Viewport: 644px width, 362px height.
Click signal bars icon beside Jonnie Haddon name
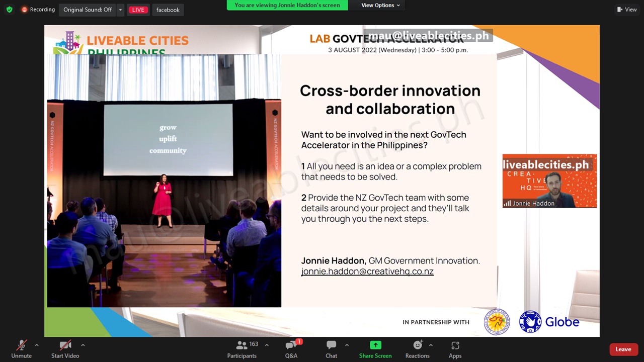507,204
